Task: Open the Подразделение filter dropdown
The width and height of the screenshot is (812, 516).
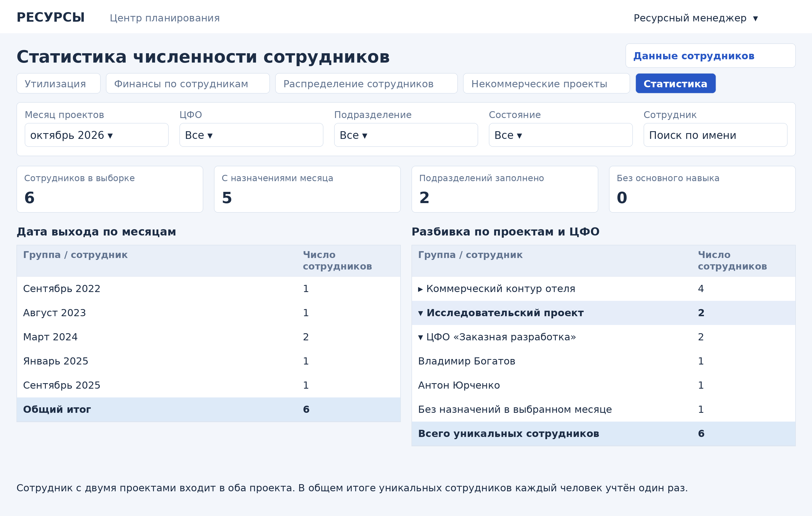Action: (406, 135)
